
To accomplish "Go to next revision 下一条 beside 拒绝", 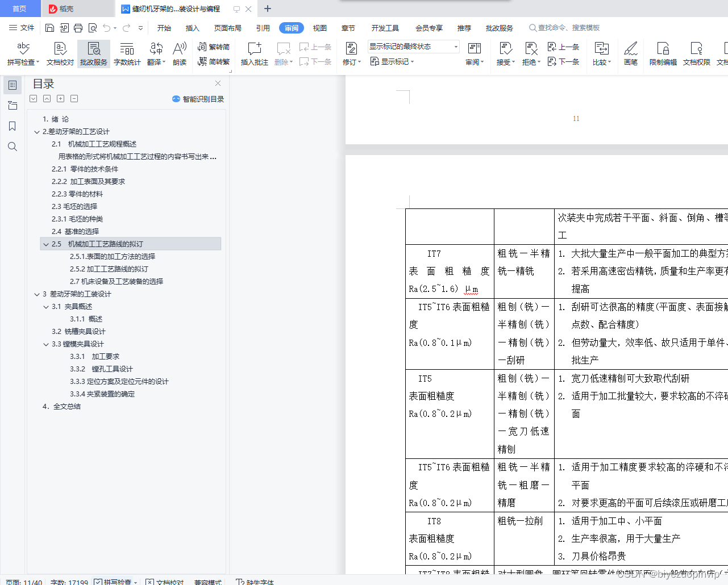I will coord(563,61).
